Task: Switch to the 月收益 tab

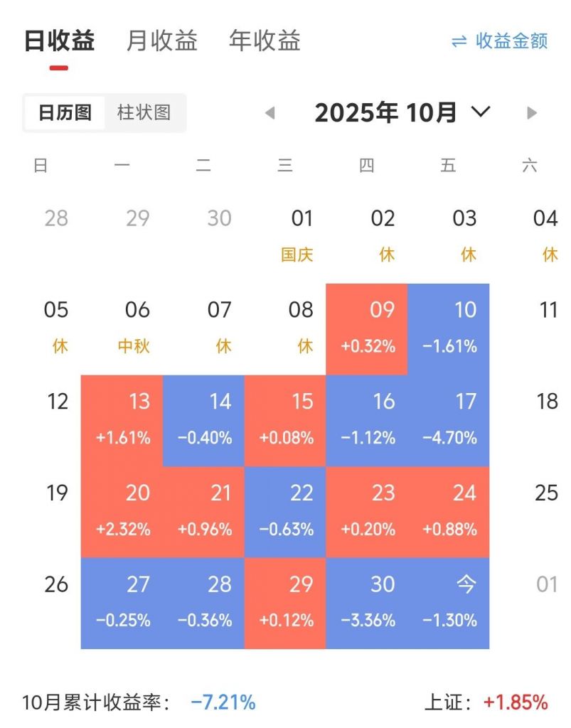Action: point(161,41)
